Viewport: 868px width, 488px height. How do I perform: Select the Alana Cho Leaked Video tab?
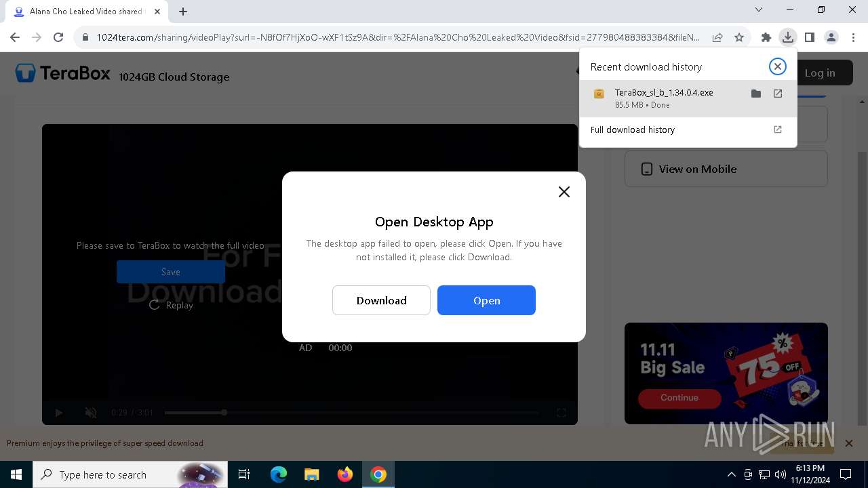[85, 11]
